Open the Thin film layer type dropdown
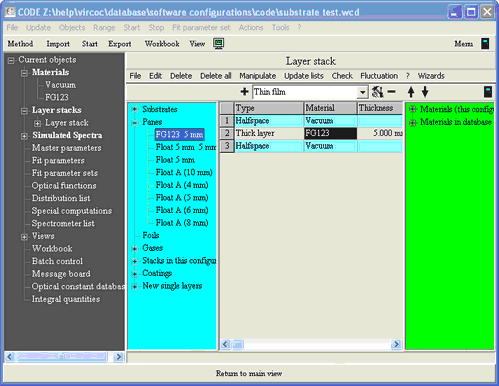The width and height of the screenshot is (499, 386). click(x=362, y=92)
